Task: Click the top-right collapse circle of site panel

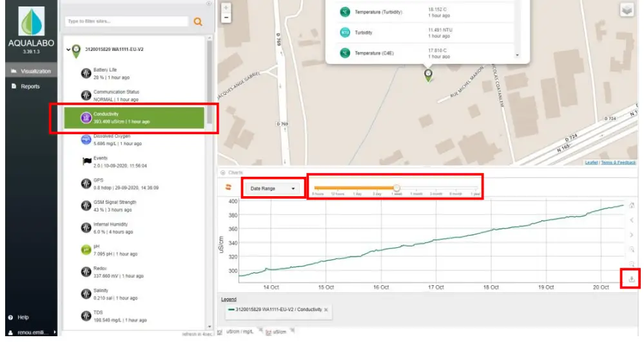Action: (x=209, y=3)
